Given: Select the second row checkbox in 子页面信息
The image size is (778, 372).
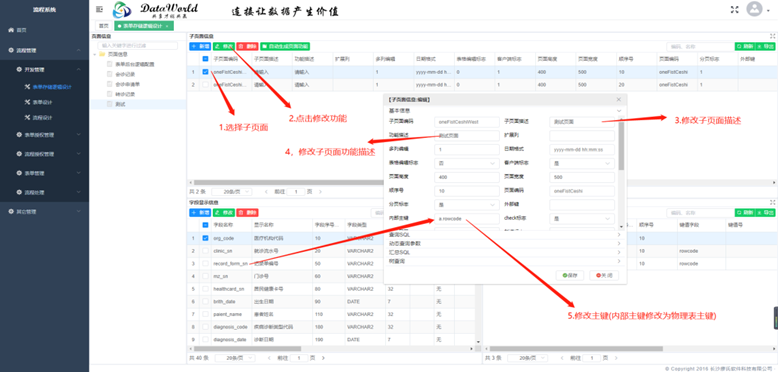Looking at the screenshot, I should [x=205, y=85].
